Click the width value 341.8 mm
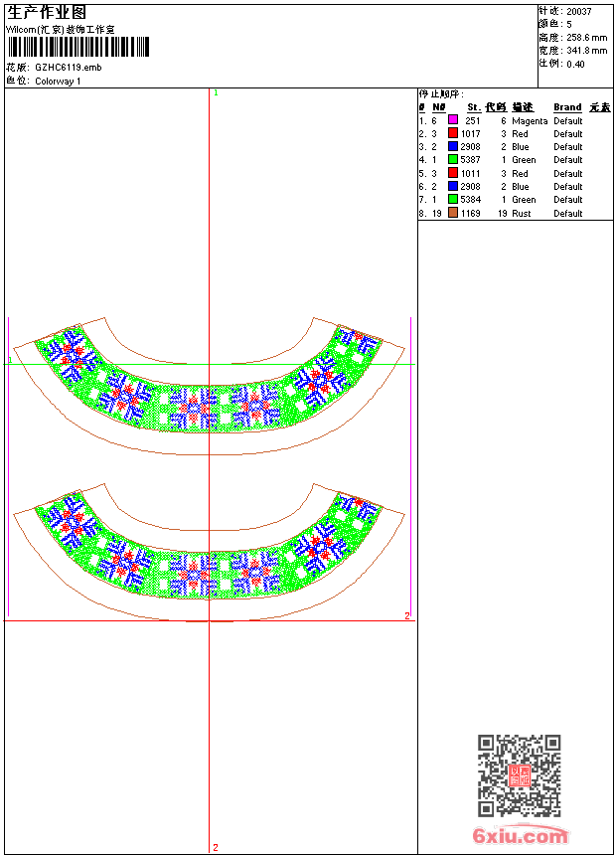The height and width of the screenshot is (855, 616). pyautogui.click(x=586, y=51)
